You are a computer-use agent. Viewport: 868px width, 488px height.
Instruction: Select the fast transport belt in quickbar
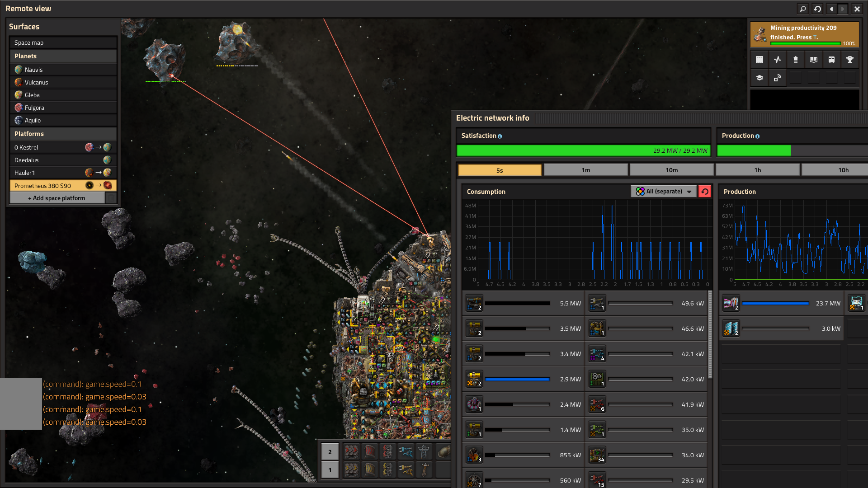(x=351, y=451)
